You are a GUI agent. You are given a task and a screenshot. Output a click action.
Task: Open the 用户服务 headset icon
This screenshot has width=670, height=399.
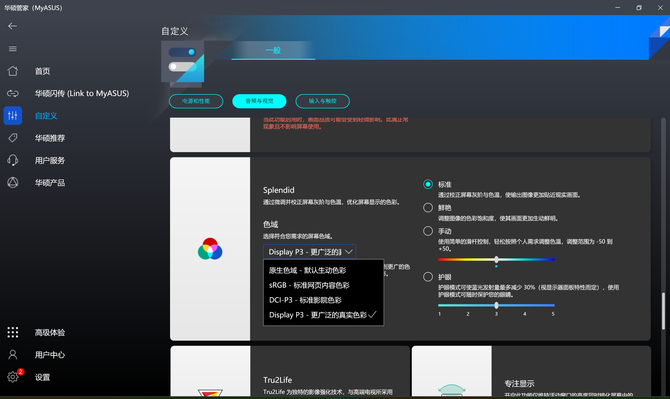click(x=13, y=160)
